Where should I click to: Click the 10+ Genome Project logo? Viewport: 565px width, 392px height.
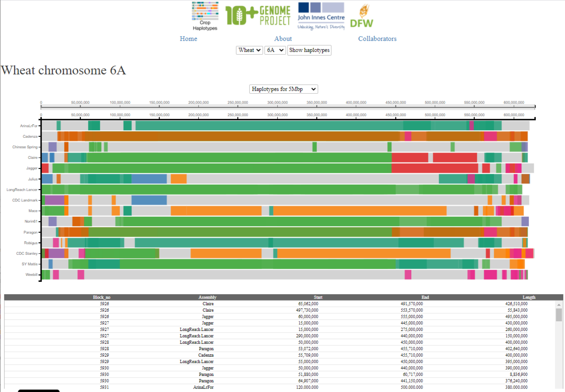tap(258, 15)
